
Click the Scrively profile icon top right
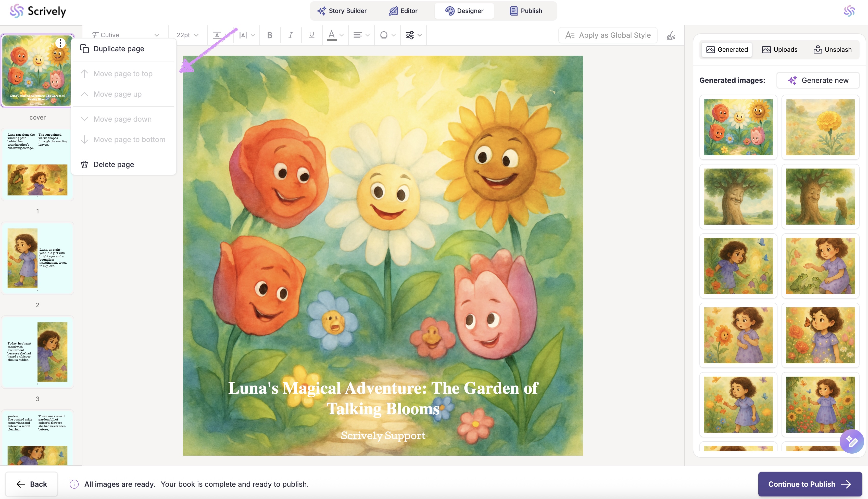point(849,11)
